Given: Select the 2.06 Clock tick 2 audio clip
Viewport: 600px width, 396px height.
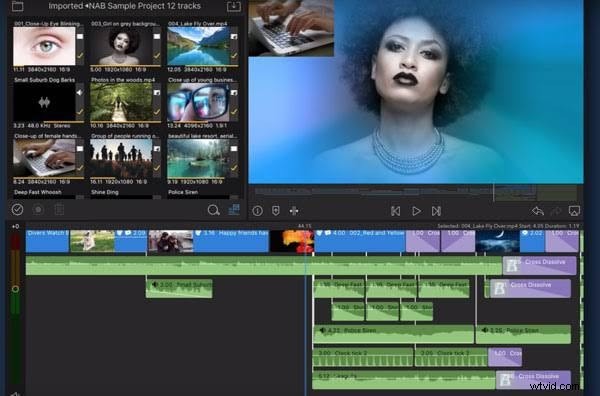Looking at the screenshot, I should tap(452, 357).
